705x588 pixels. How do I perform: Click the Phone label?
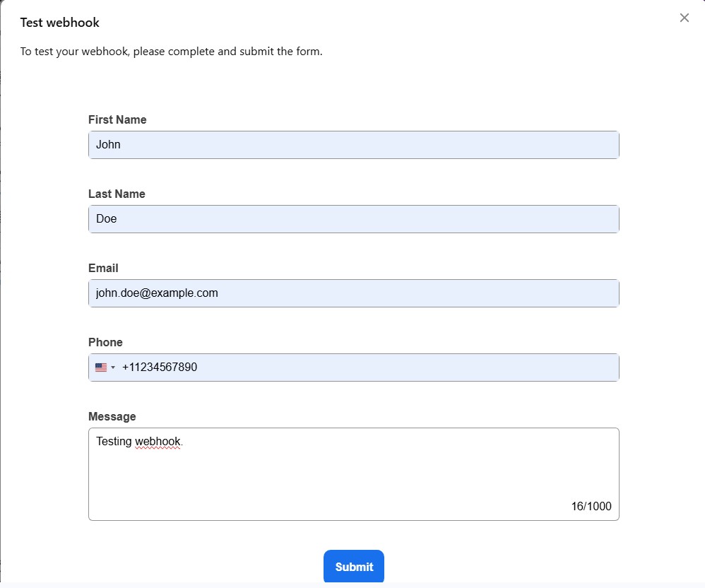(x=106, y=342)
